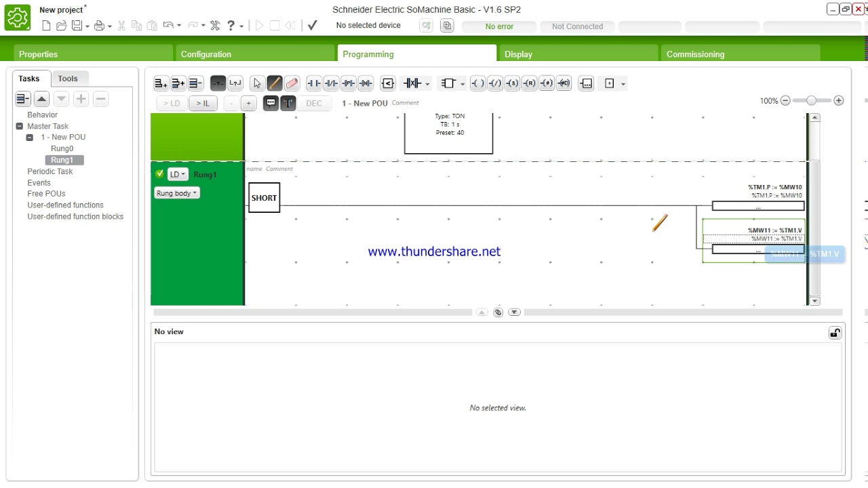This screenshot has height=488, width=868.
Task: Insert a rising edge (P) contact
Action: pyautogui.click(x=349, y=83)
